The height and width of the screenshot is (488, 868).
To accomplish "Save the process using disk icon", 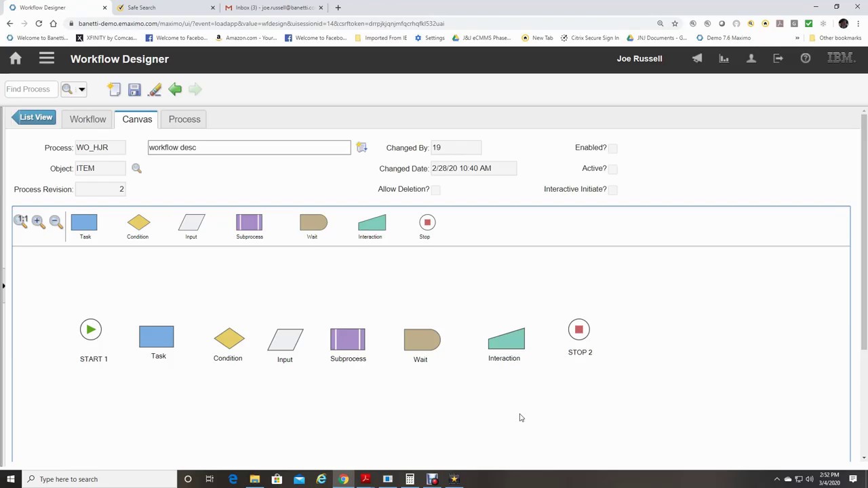I will [x=134, y=89].
